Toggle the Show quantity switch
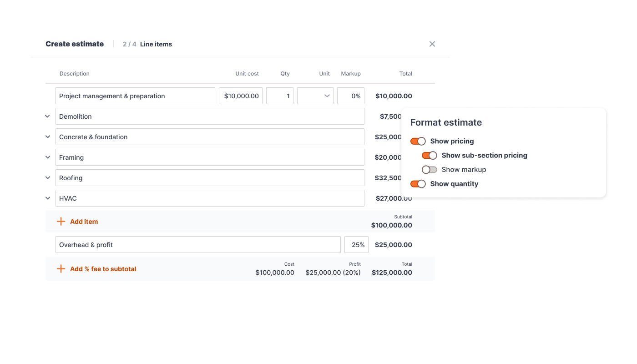637x364 pixels. pyautogui.click(x=418, y=184)
